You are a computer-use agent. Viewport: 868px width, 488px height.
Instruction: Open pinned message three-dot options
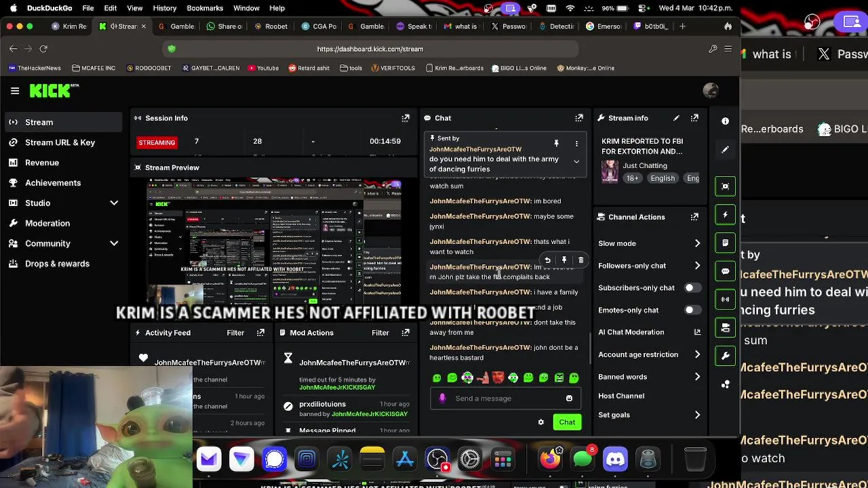pyautogui.click(x=576, y=143)
